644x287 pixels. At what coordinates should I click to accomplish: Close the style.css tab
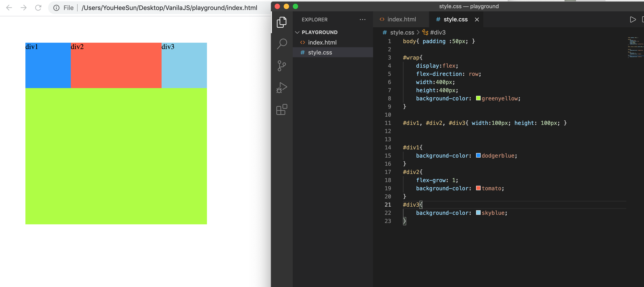click(477, 20)
